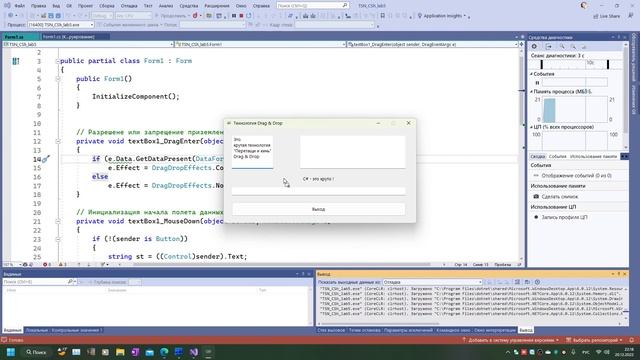Collapse the ЦП graph section
The image size is (640, 360).
click(x=531, y=127)
